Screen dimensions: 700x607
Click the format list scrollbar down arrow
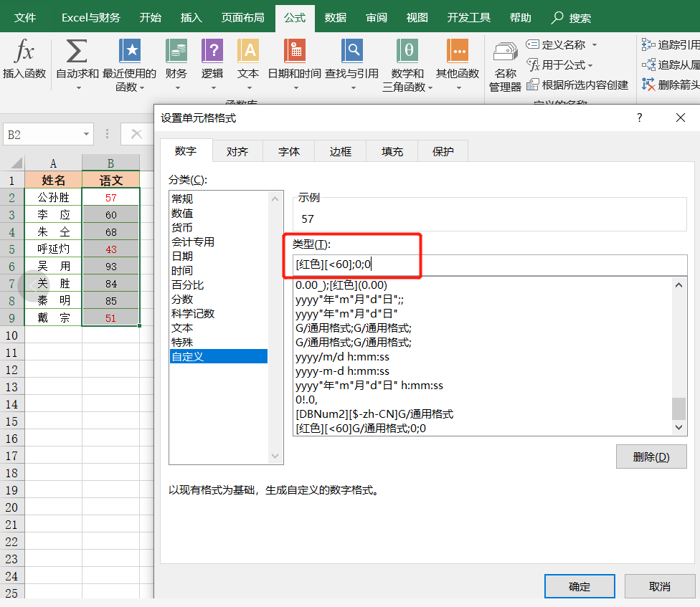[679, 427]
